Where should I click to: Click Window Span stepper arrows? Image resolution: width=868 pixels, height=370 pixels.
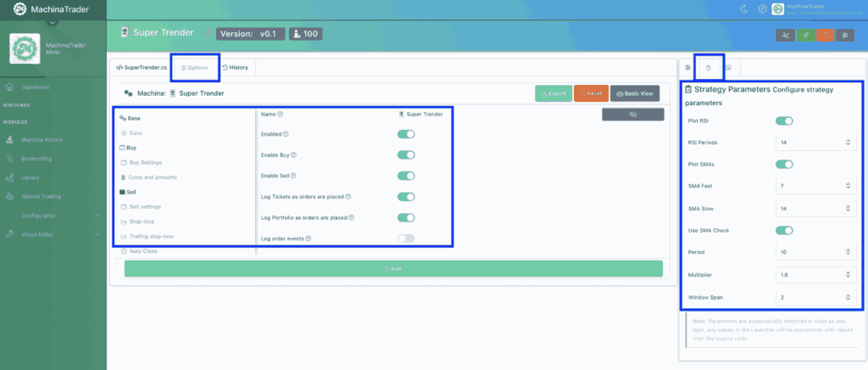[x=848, y=297]
